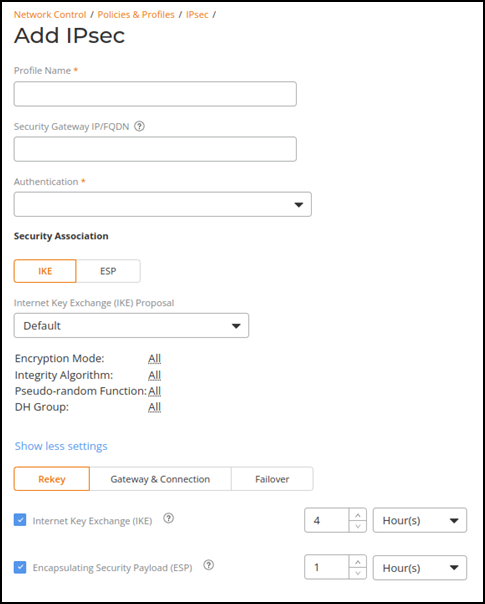Image resolution: width=485 pixels, height=604 pixels.
Task: Decrease IKE rekey value with down arrow
Action: click(358, 527)
